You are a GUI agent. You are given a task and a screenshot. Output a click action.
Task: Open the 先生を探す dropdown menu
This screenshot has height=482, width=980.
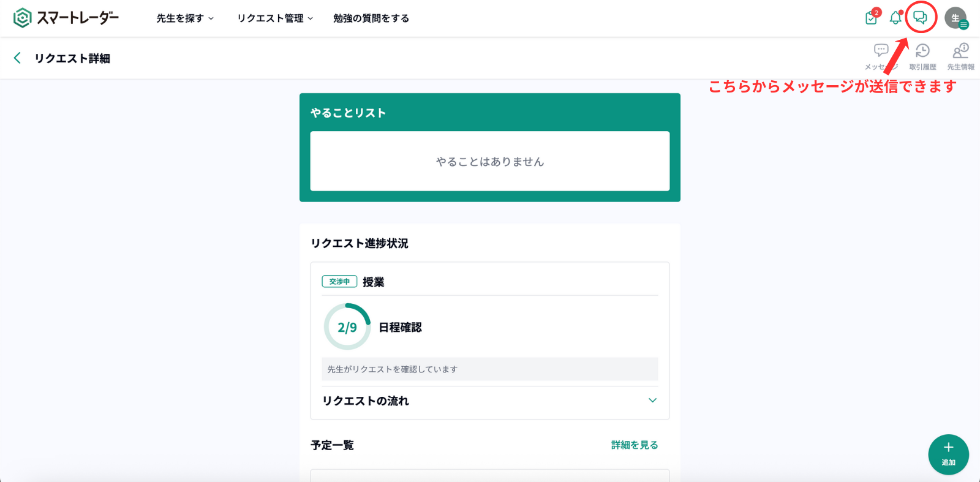click(x=185, y=18)
